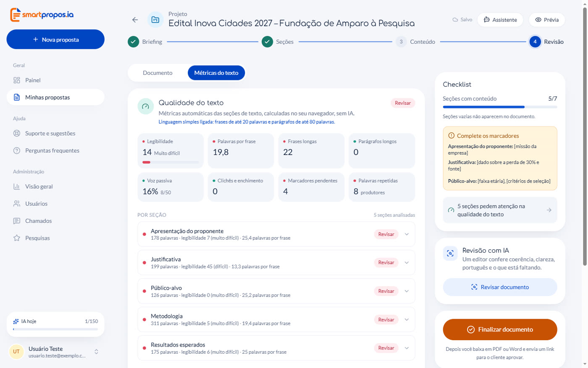Open the Prévia preview button
Viewport: 588px width, 368px height.
547,20
